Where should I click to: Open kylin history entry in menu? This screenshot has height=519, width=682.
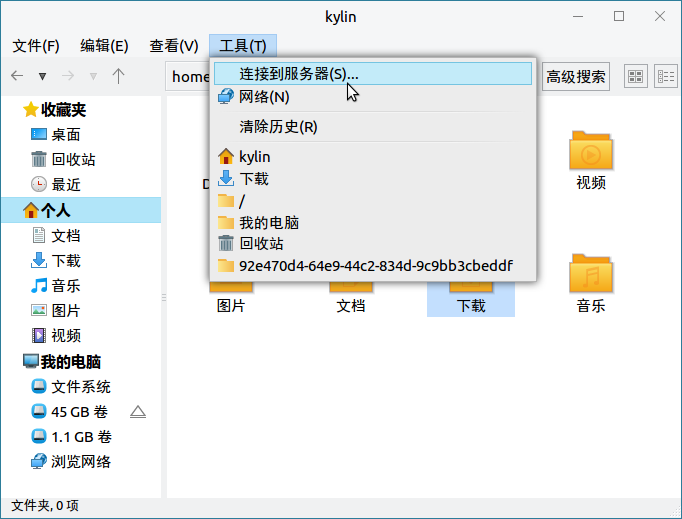(x=373, y=157)
